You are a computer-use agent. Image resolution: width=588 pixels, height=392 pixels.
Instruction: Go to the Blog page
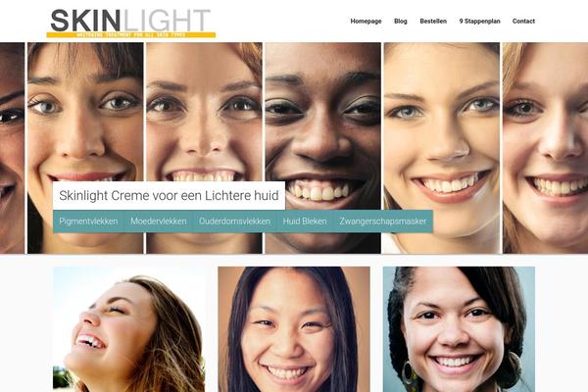401,21
